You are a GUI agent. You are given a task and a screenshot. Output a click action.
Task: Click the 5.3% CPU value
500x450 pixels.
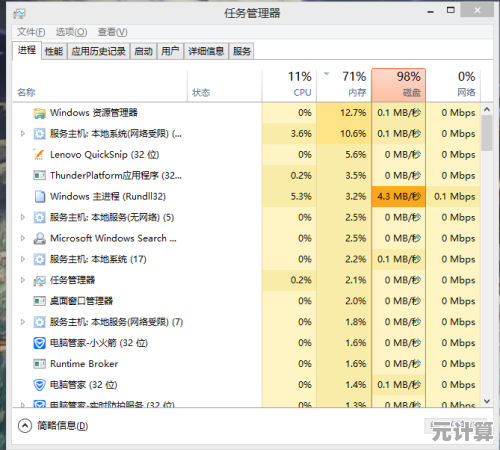[301, 196]
